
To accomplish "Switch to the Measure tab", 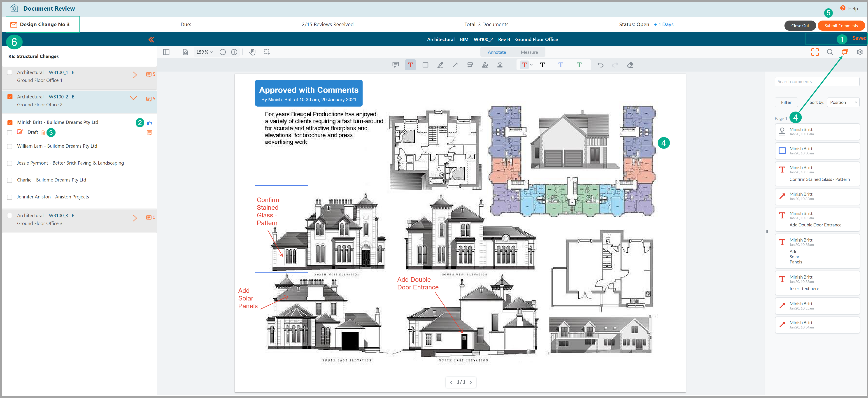I will (x=529, y=52).
